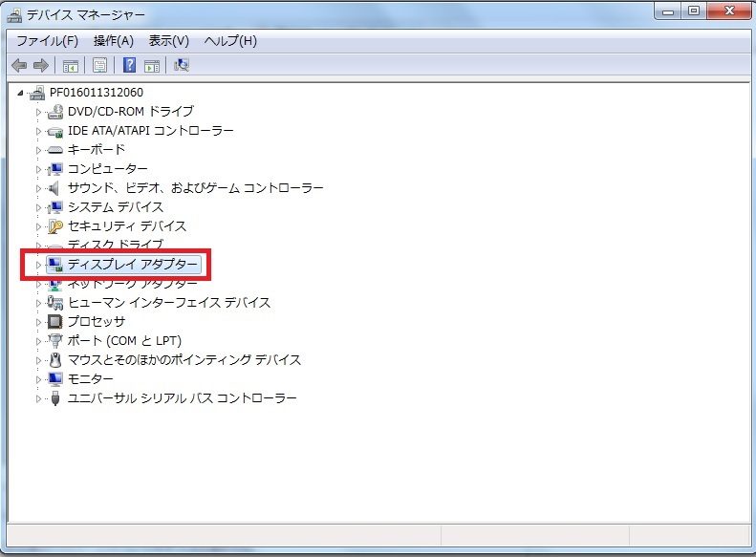Click the scan for hardware changes icon
This screenshot has height=557, width=756.
(182, 65)
